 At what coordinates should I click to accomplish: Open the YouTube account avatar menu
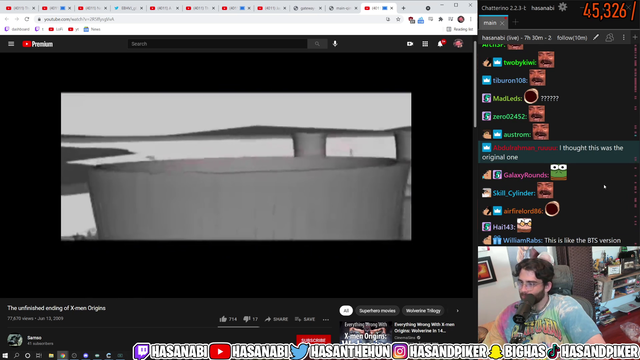(x=458, y=44)
